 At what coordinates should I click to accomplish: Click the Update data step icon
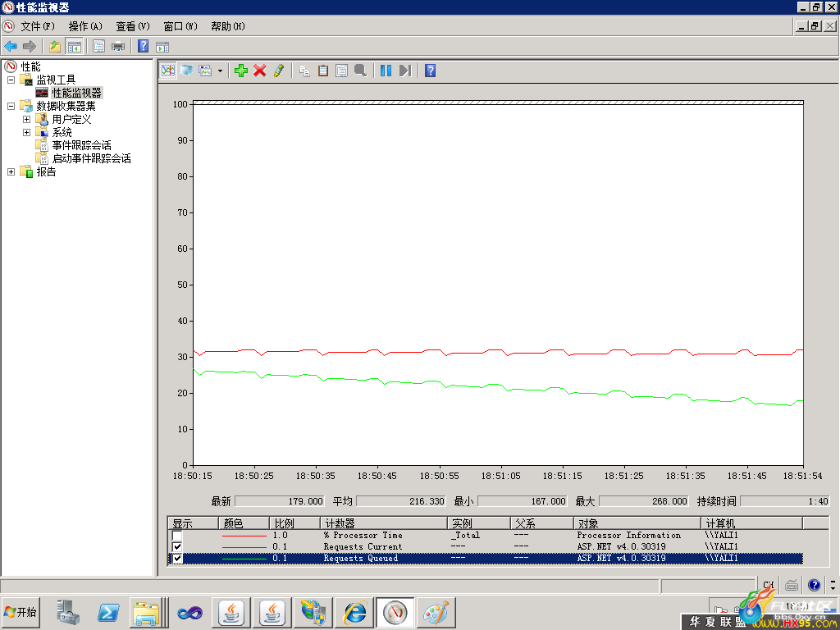click(405, 71)
